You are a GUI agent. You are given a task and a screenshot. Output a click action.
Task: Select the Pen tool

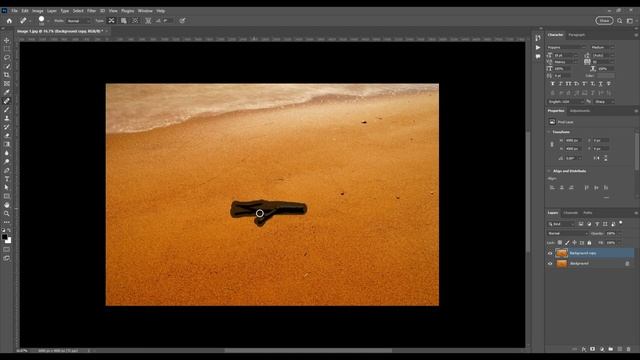[x=7, y=170]
